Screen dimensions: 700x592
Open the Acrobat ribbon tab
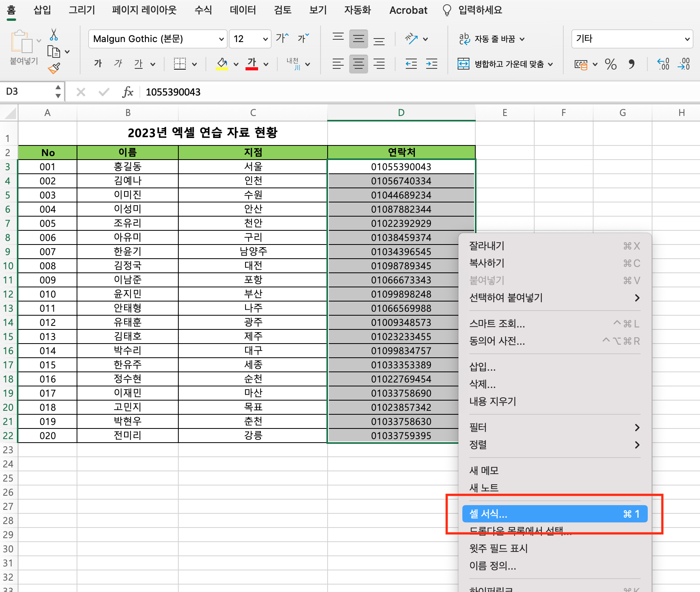point(408,10)
